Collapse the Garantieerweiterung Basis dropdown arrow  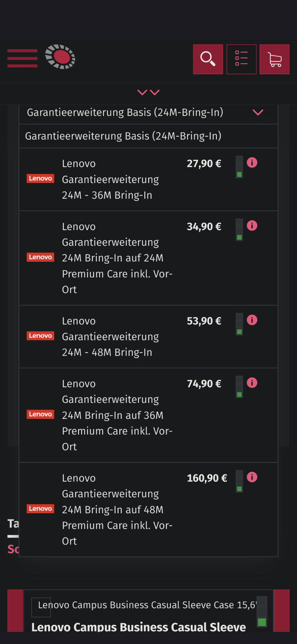[258, 112]
